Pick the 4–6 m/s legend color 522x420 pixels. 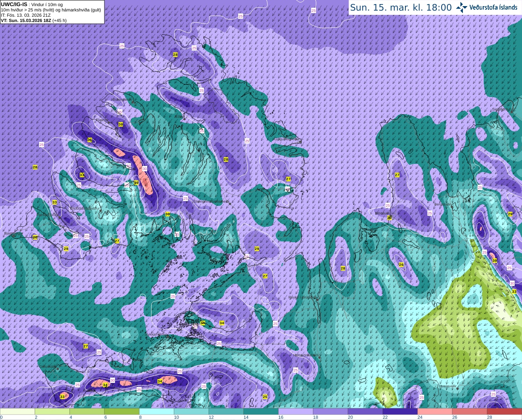coord(87,411)
